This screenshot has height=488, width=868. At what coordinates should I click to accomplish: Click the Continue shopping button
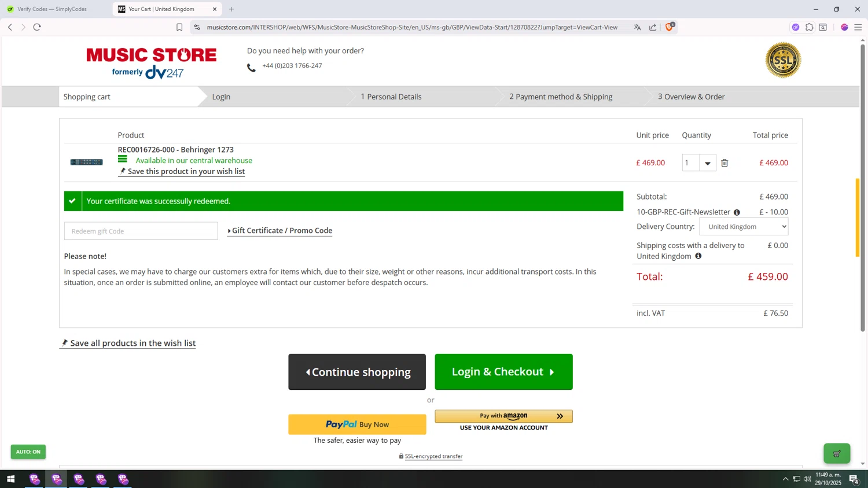[357, 372]
